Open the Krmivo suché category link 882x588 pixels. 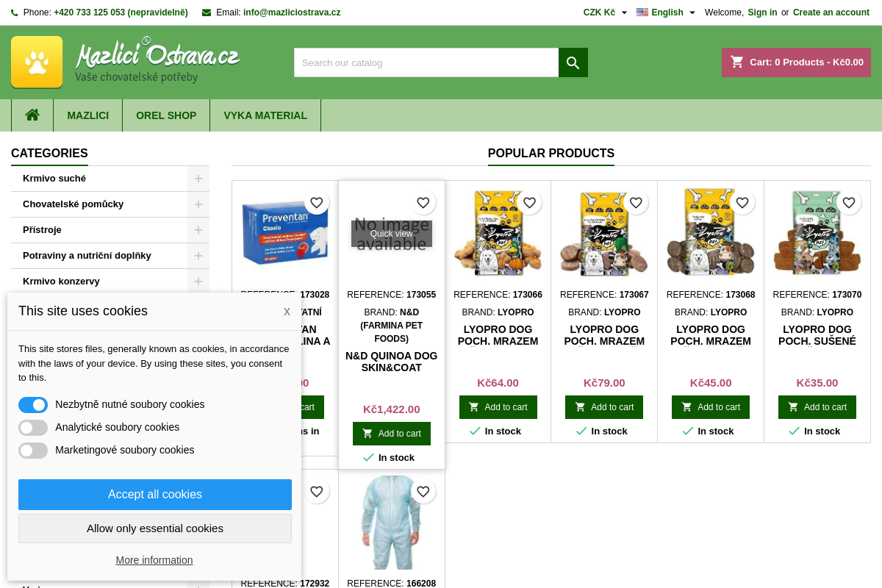(54, 179)
